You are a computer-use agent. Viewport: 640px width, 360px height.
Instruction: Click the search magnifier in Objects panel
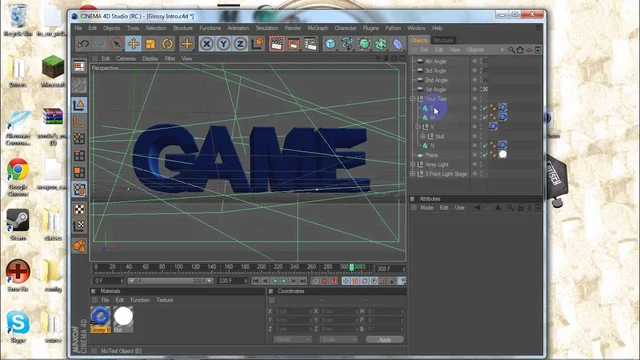(x=511, y=50)
